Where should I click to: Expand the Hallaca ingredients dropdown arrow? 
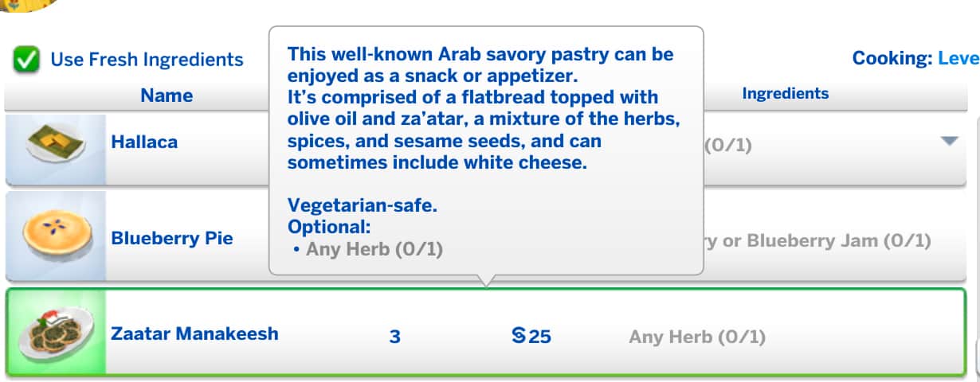click(948, 142)
